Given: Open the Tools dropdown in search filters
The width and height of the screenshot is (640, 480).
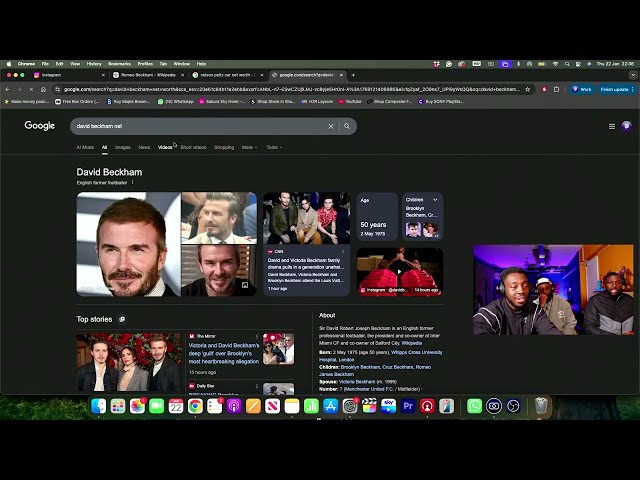Looking at the screenshot, I should click(274, 147).
